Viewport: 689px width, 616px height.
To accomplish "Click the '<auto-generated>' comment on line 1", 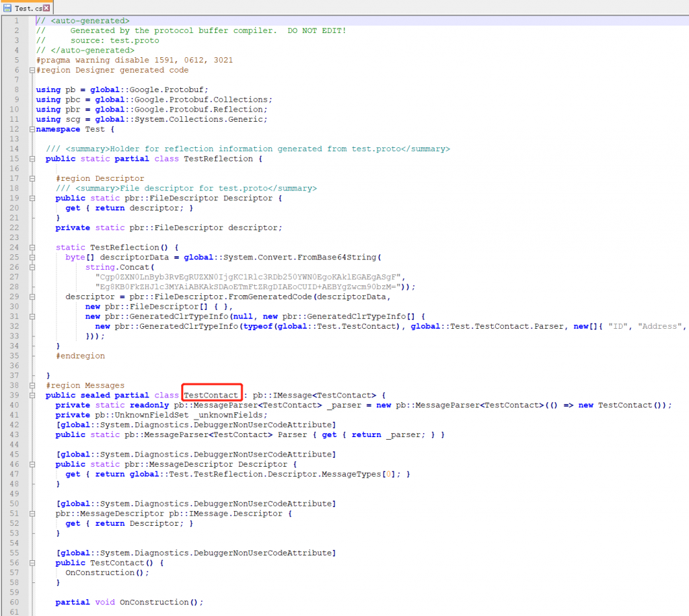I will [90, 21].
